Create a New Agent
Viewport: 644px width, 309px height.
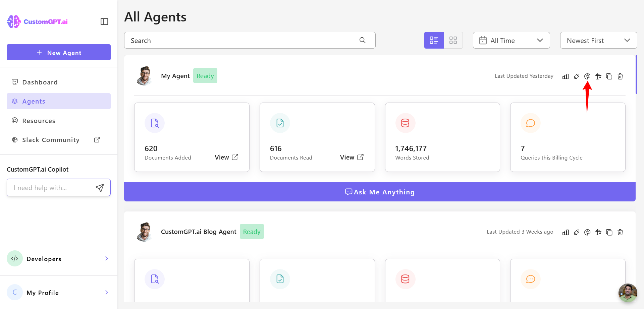(59, 52)
